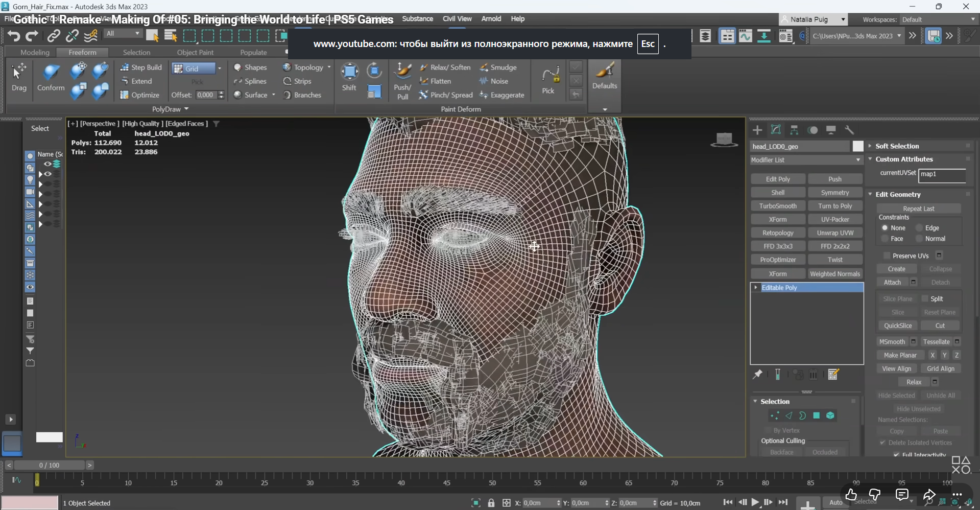Select the None constraint radio button
Screen dimensions: 980x510
[x=885, y=228]
